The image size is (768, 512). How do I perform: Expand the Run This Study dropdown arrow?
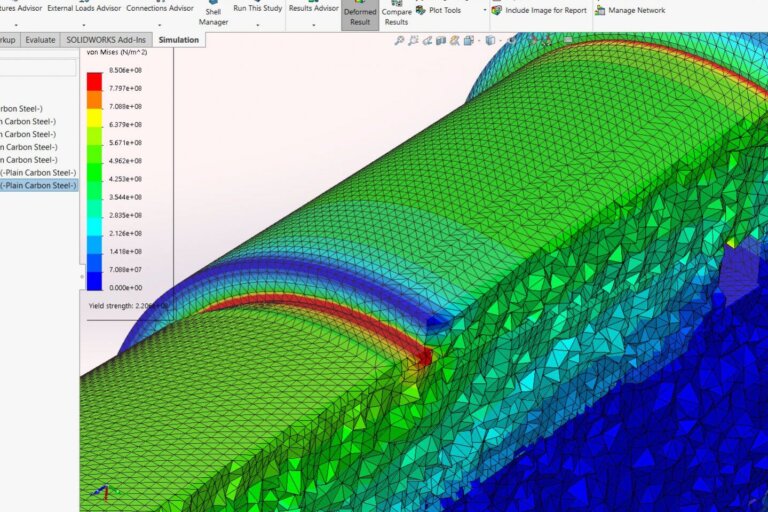(258, 25)
